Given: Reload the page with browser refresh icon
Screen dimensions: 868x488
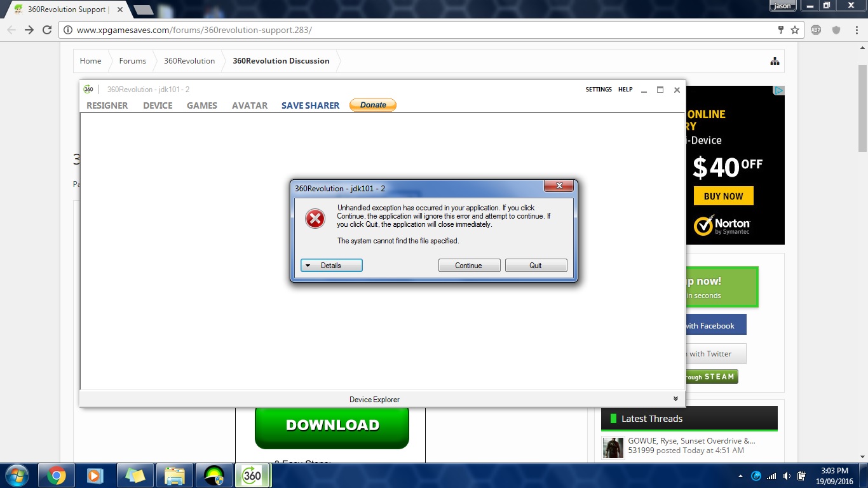Looking at the screenshot, I should click(x=47, y=30).
